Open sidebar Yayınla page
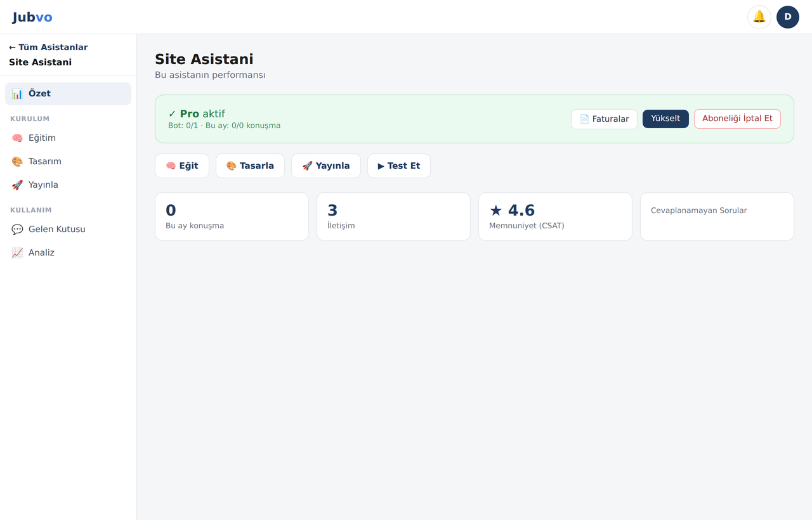Image resolution: width=812 pixels, height=520 pixels. (68, 185)
